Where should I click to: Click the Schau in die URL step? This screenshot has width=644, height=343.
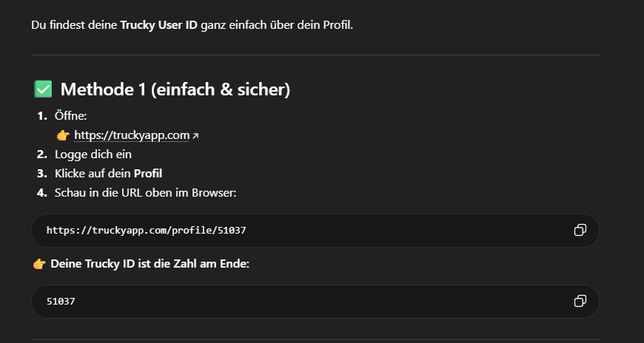point(145,193)
